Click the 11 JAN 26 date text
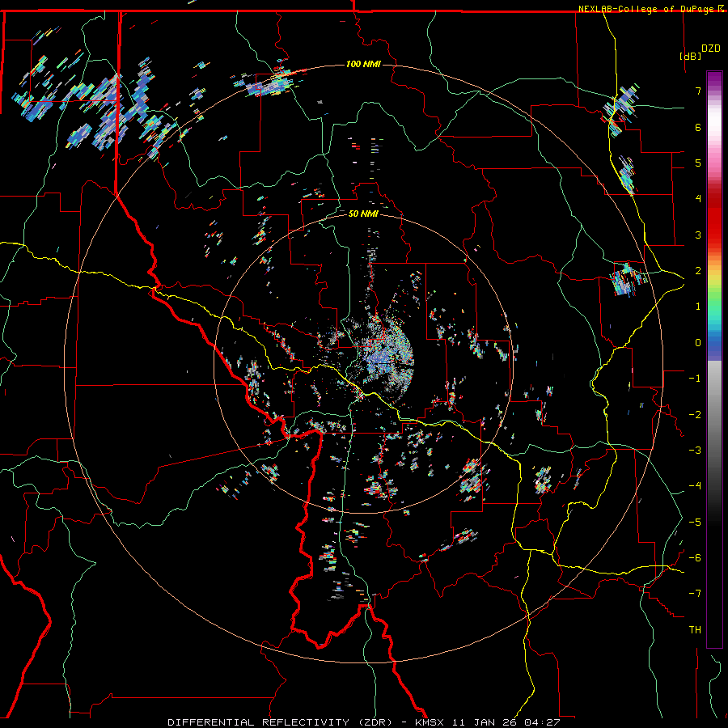This screenshot has width=728, height=728. tap(484, 722)
